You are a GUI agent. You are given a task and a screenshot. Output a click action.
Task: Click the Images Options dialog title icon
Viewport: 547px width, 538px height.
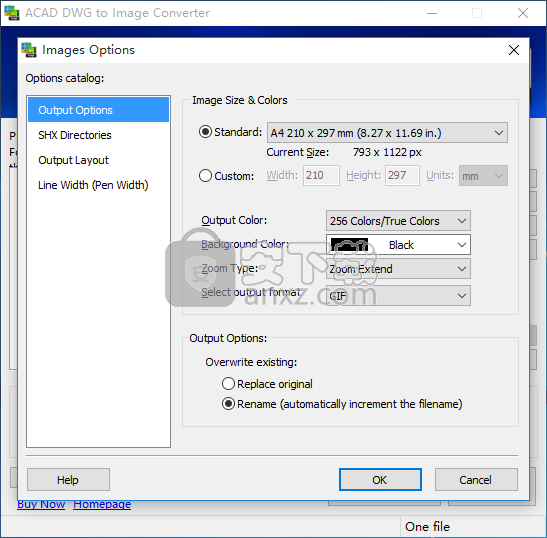29,50
